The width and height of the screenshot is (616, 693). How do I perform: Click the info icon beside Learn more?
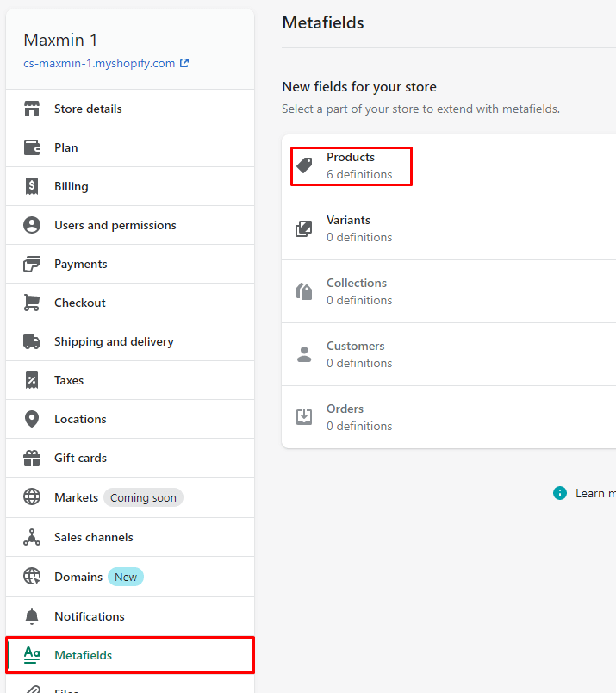point(560,493)
